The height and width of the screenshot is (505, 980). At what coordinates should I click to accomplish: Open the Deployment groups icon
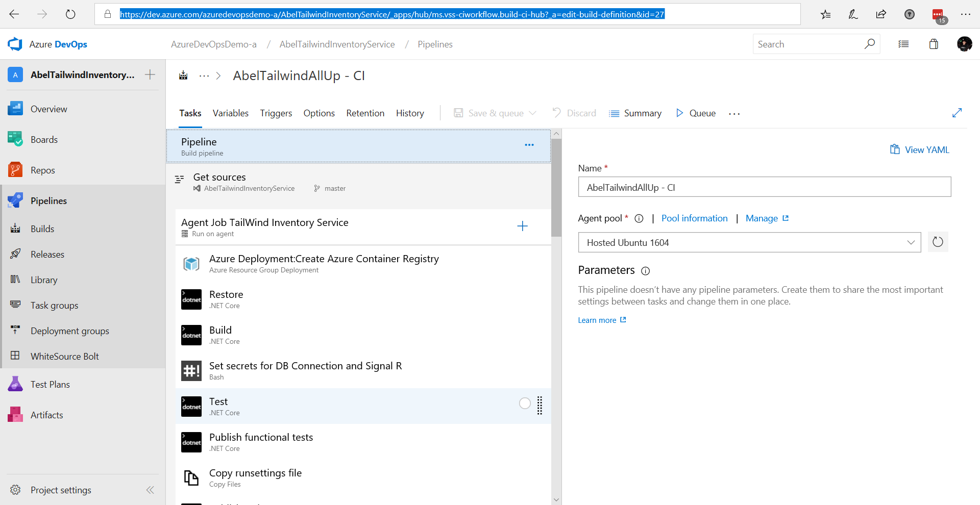pos(15,331)
